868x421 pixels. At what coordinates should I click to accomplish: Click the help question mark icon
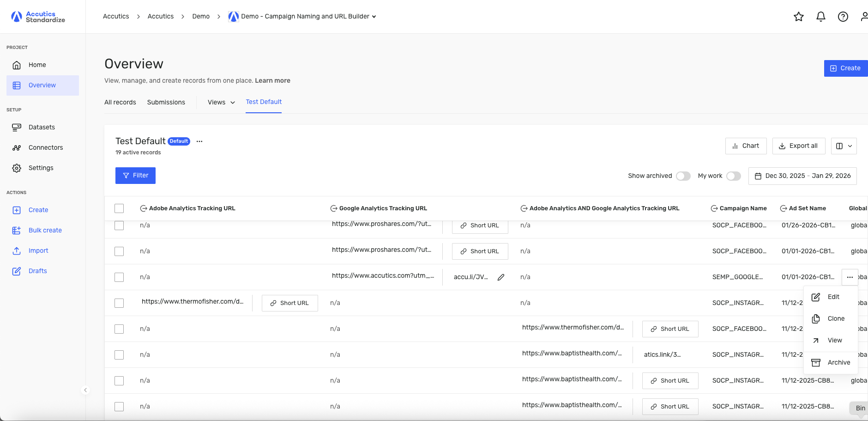[843, 17]
